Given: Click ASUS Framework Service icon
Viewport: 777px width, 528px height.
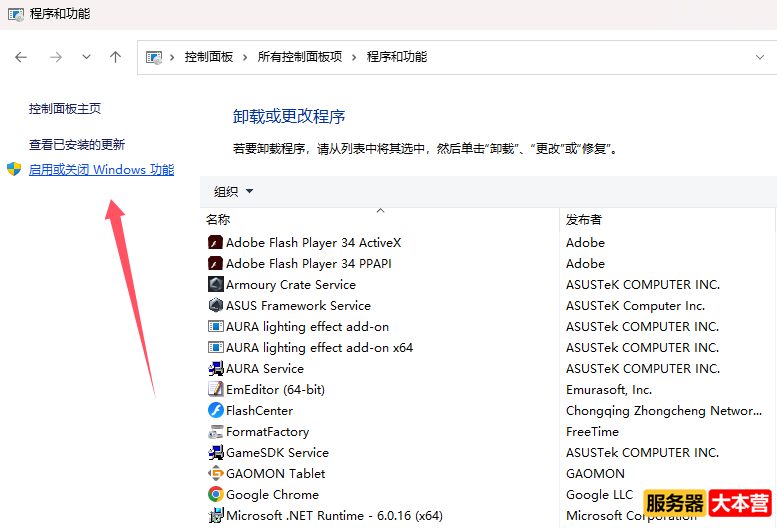Looking at the screenshot, I should [x=216, y=305].
